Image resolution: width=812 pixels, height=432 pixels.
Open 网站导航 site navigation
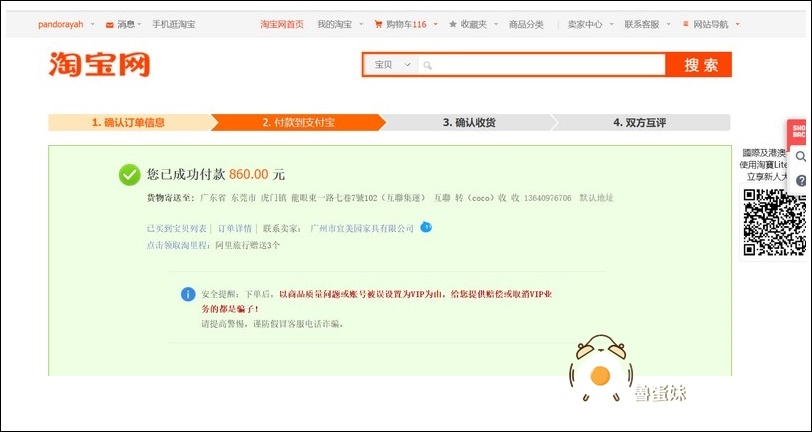(x=711, y=24)
